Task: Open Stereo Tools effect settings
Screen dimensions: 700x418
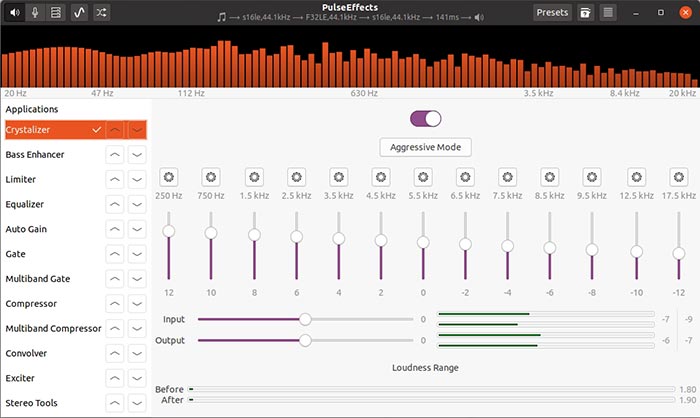Action: [x=31, y=403]
